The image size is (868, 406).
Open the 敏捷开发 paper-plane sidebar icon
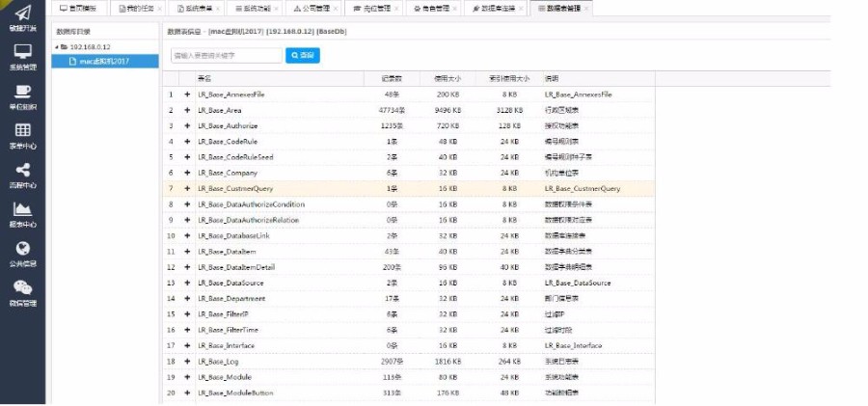pyautogui.click(x=23, y=13)
